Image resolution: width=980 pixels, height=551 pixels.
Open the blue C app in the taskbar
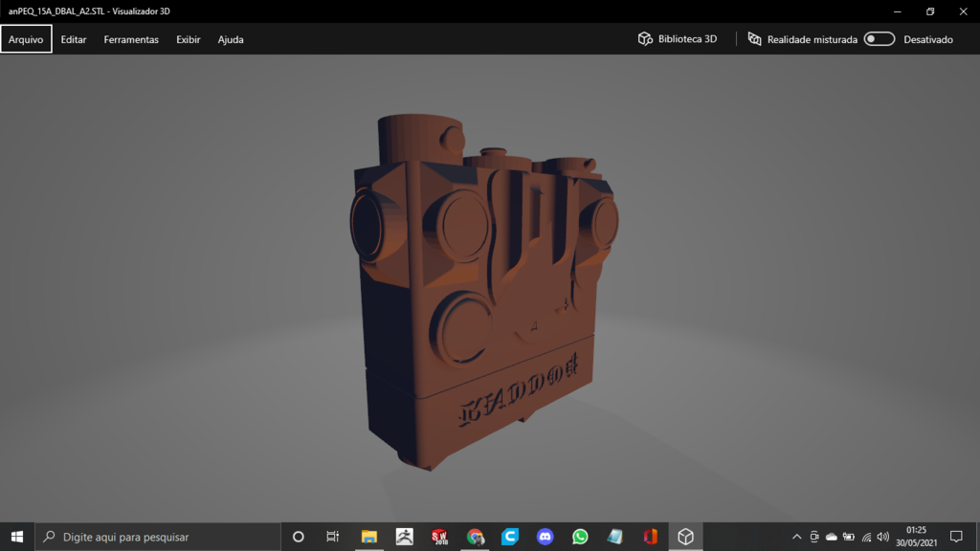click(x=510, y=537)
